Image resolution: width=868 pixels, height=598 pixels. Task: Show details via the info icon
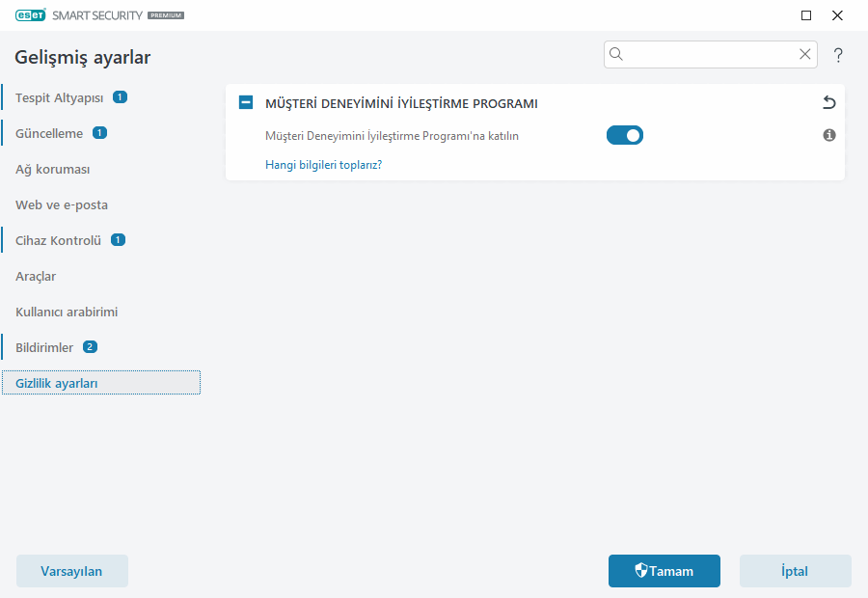828,135
